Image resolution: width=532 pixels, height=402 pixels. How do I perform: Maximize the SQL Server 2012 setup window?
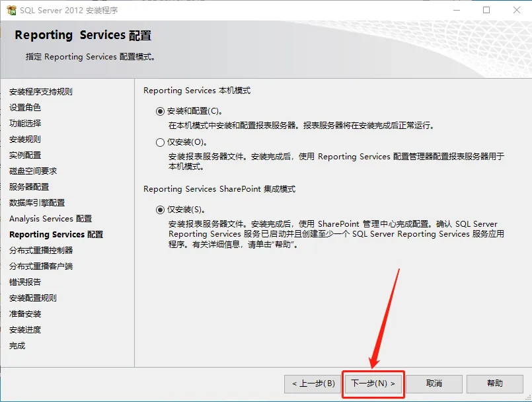pos(486,10)
